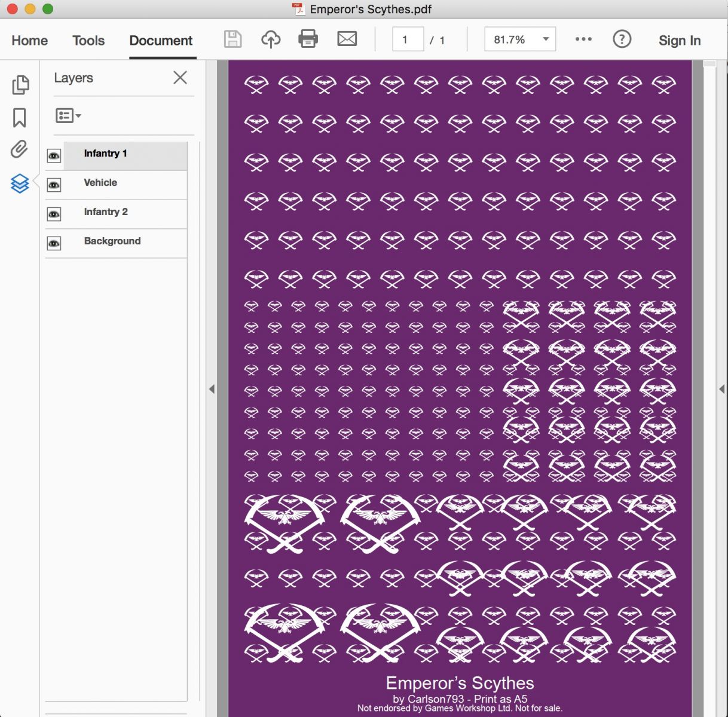
Task: Collapse the left navigation pane arrow
Action: [212, 389]
